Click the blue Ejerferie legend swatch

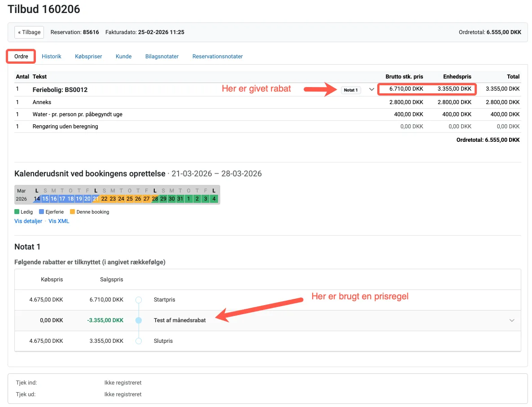point(41,212)
